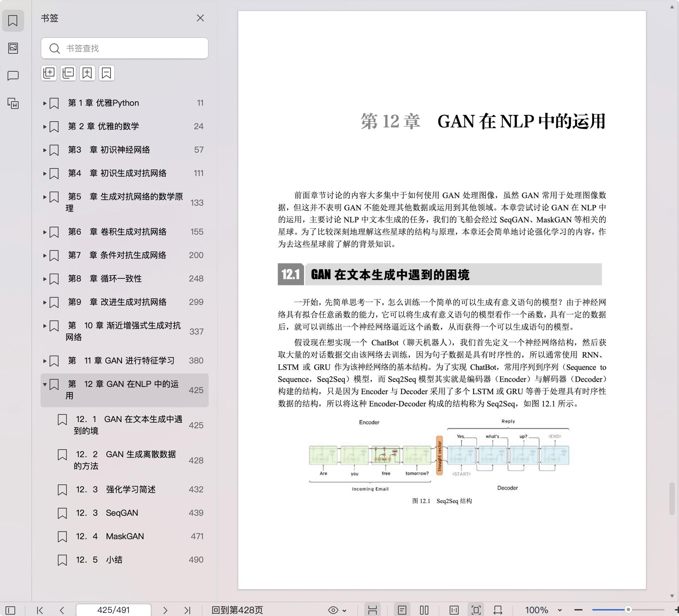Viewport: 679px width, 616px height.
Task: Expand chapter 2 优雅的数学 bookmark
Action: (45, 126)
